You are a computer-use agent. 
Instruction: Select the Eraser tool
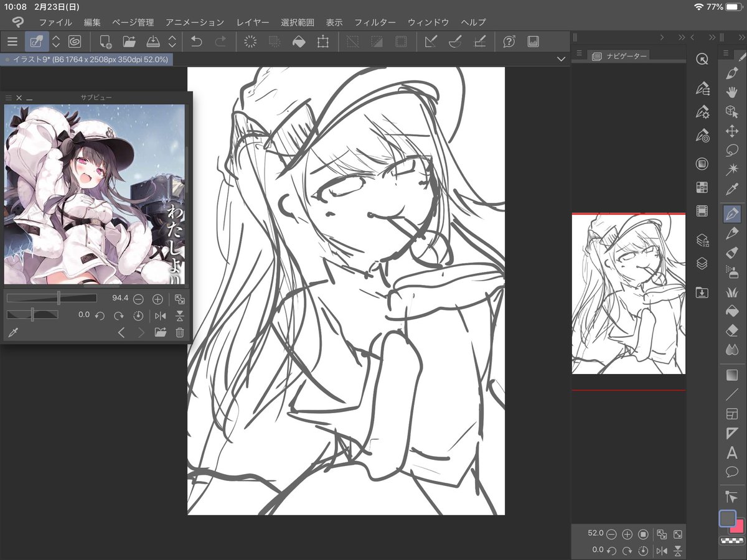732,330
